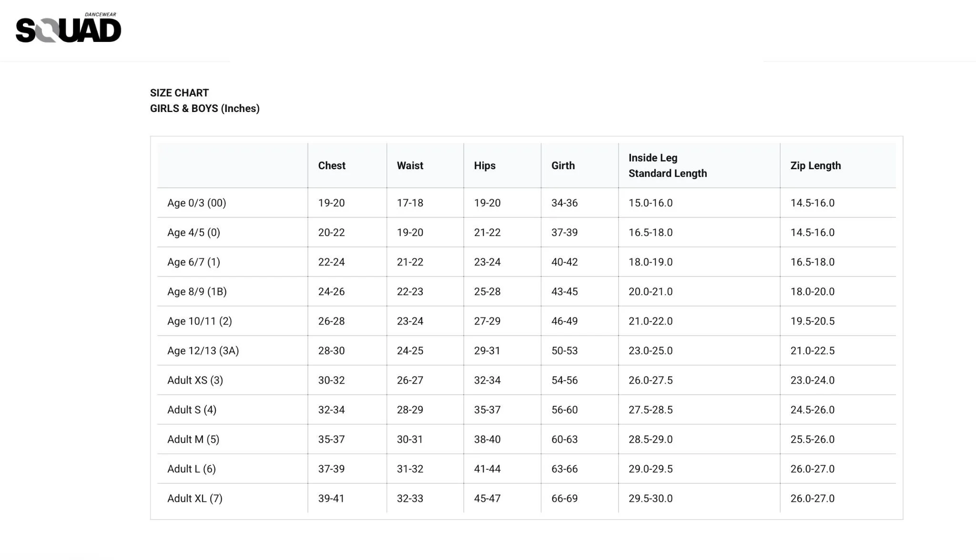Select the Adult M (5) row label
976x560 pixels.
point(193,439)
